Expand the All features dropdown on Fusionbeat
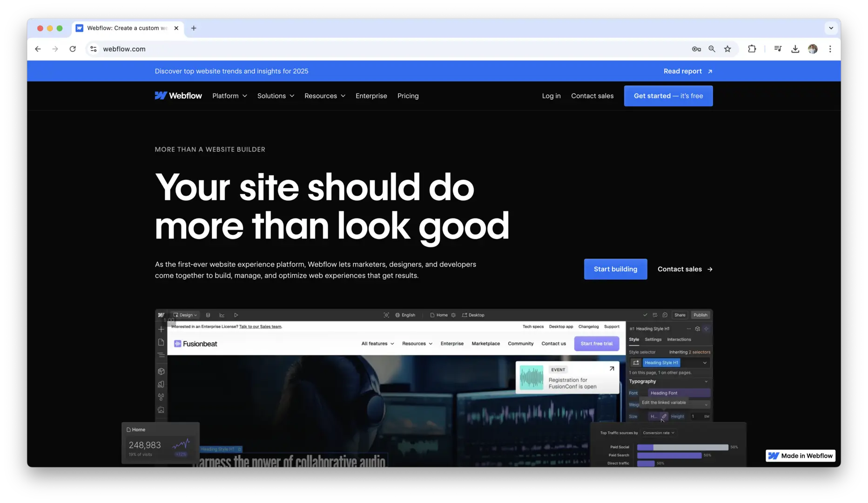Image resolution: width=868 pixels, height=503 pixels. click(x=377, y=344)
